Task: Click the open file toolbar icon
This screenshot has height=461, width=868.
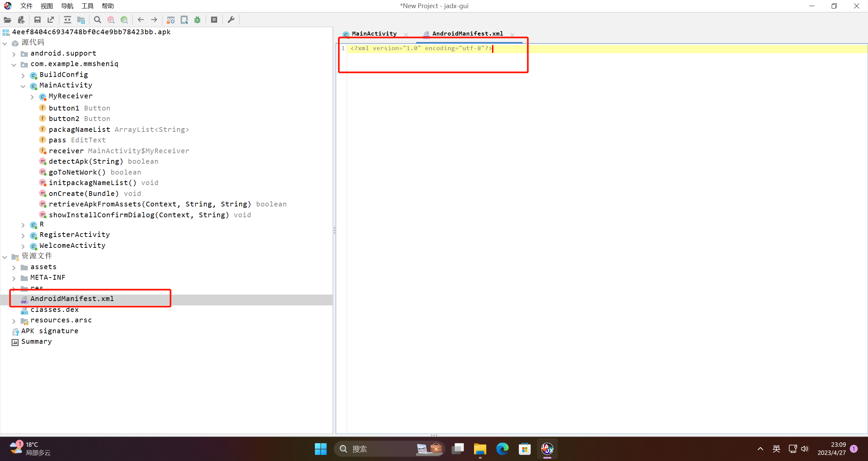Action: (7, 20)
